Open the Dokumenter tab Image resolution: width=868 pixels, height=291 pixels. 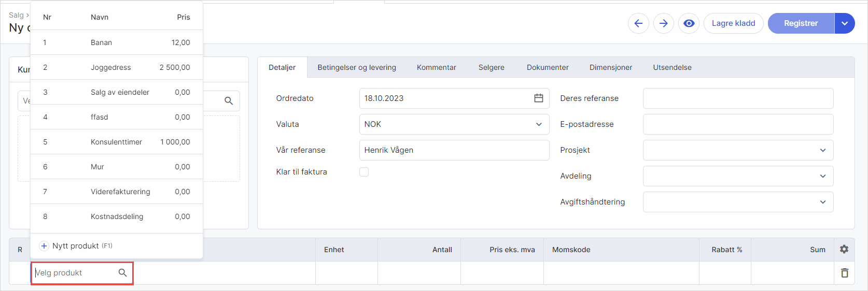(548, 67)
